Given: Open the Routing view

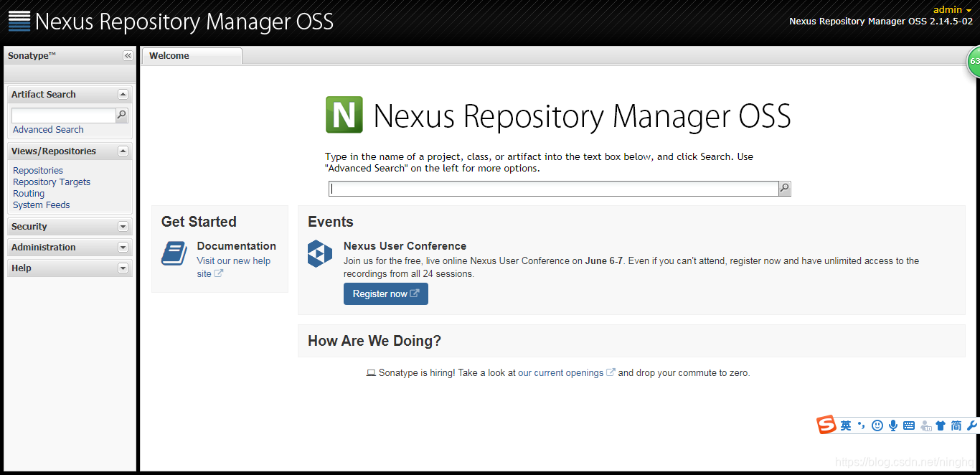Looking at the screenshot, I should (29, 194).
